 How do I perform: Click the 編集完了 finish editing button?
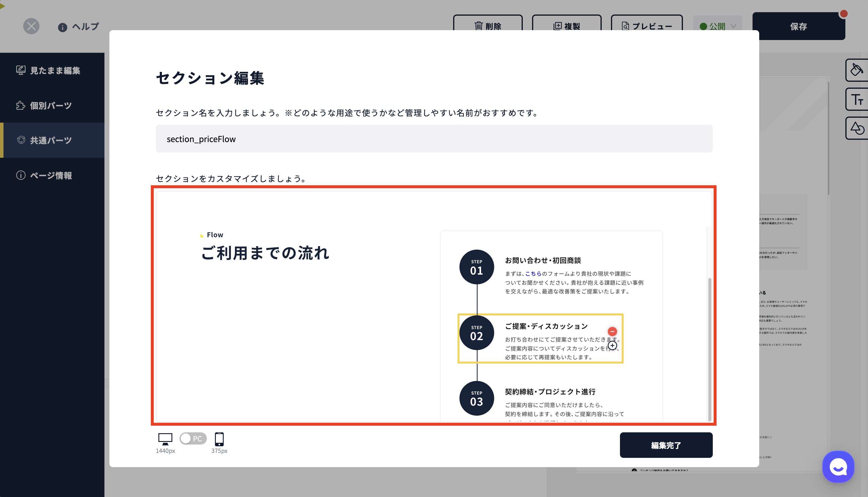click(x=666, y=445)
